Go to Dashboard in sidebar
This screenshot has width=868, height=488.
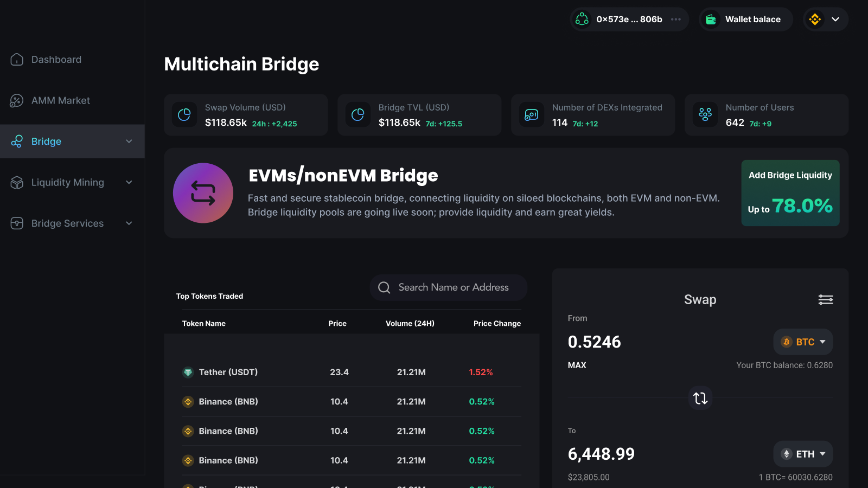pyautogui.click(x=56, y=60)
